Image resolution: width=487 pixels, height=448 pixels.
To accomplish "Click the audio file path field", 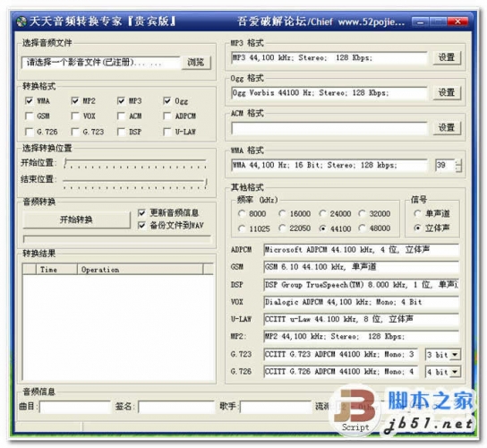I will click(x=100, y=63).
